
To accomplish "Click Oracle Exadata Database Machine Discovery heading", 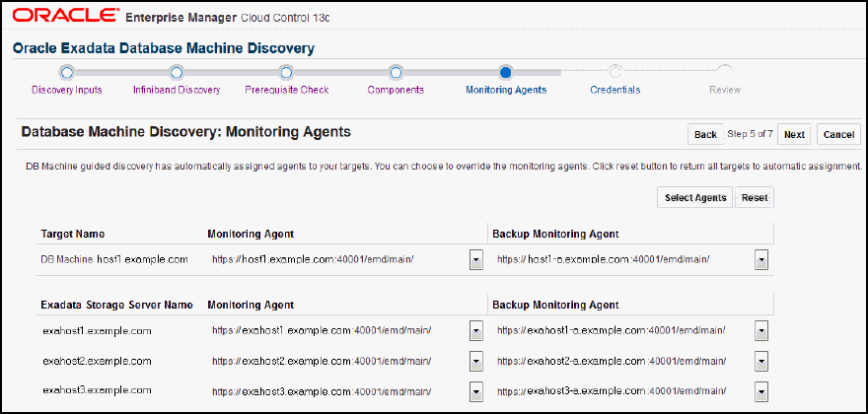I will 164,48.
